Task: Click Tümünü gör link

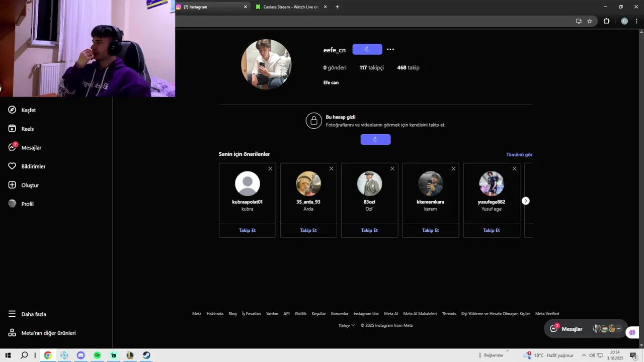Action: (519, 154)
